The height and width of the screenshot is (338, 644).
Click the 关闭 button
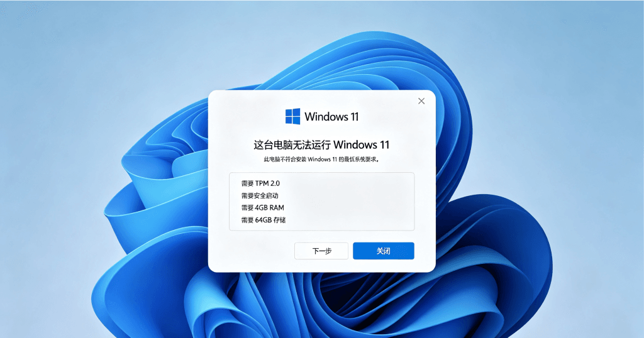pyautogui.click(x=383, y=251)
